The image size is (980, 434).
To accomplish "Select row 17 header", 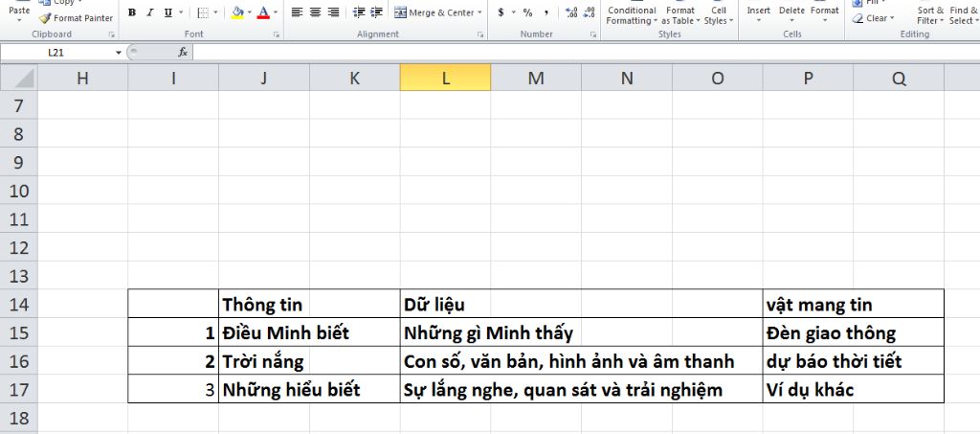I will [x=19, y=389].
